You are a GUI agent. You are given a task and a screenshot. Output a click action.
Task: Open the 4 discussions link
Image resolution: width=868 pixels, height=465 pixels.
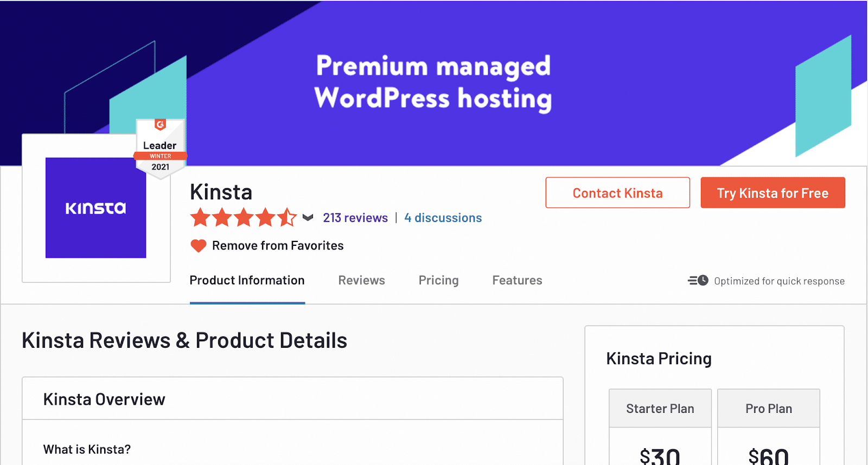(443, 218)
